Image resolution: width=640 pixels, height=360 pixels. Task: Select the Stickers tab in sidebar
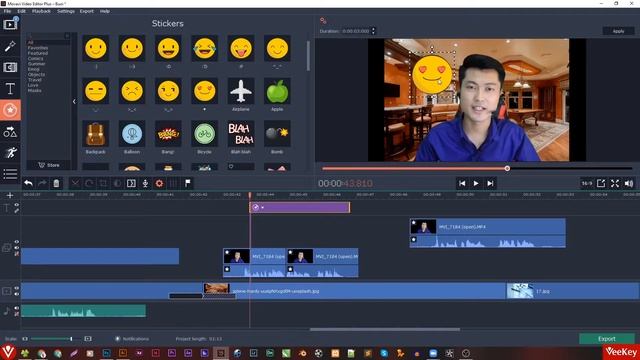[x=10, y=110]
